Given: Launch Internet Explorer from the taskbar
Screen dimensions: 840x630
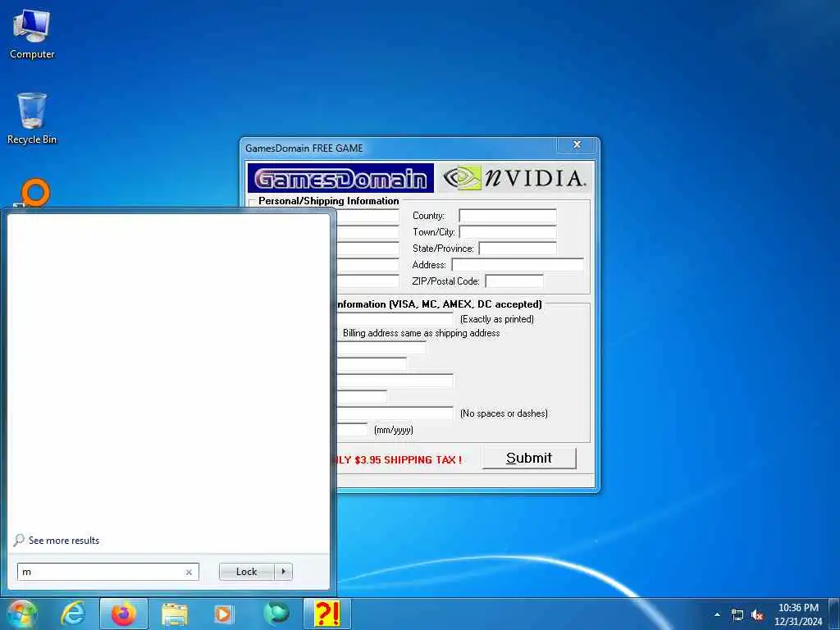Looking at the screenshot, I should pyautogui.click(x=73, y=614).
